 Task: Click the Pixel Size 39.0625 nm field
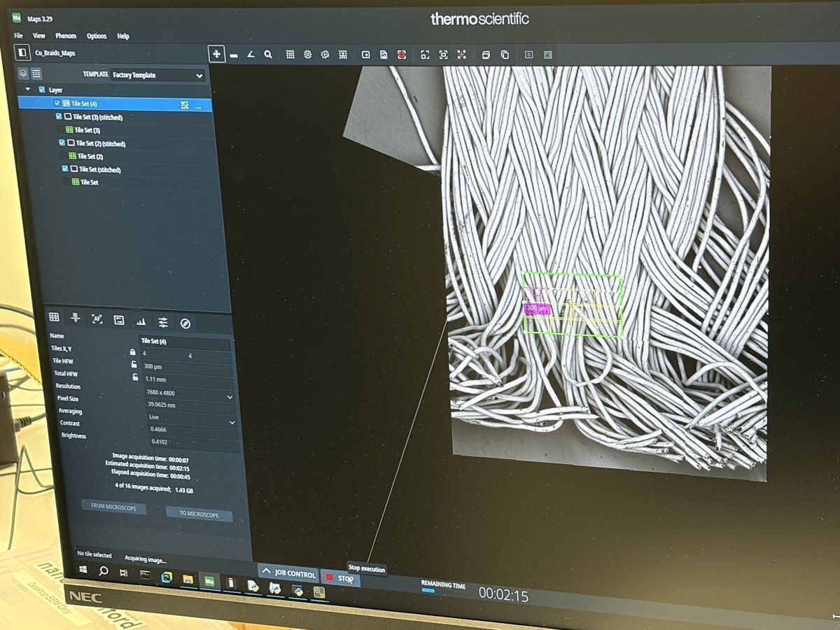coord(190,409)
